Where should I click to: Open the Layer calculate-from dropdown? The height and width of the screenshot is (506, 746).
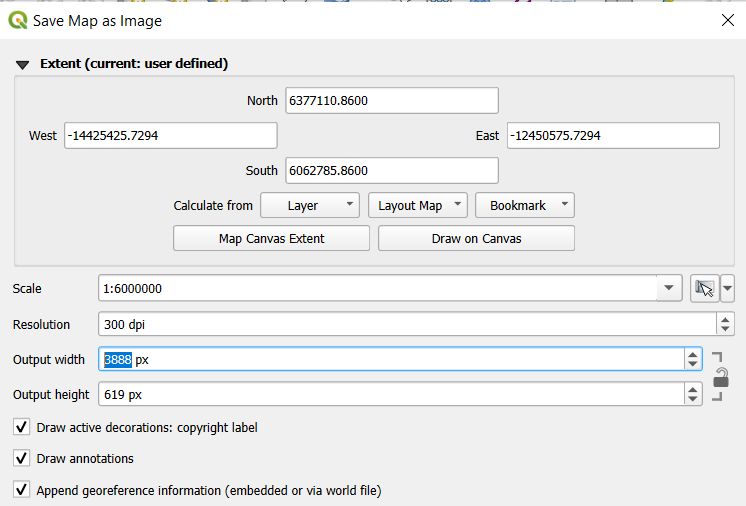[310, 205]
